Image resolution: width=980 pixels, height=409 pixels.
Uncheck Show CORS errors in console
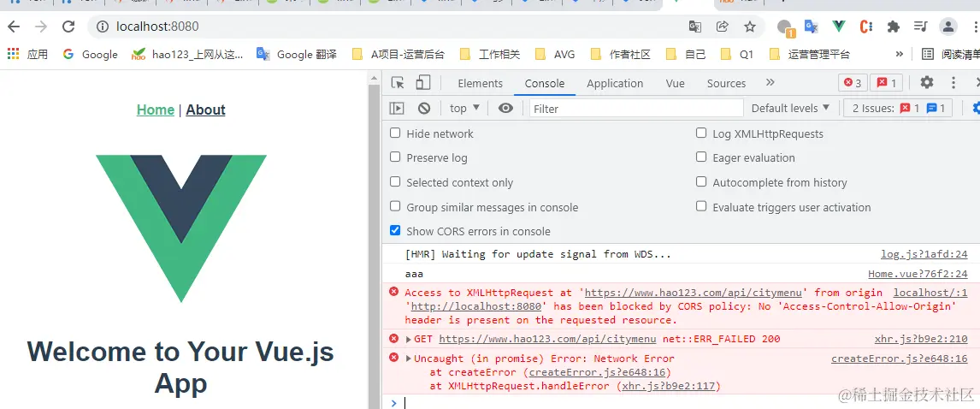[x=395, y=231]
